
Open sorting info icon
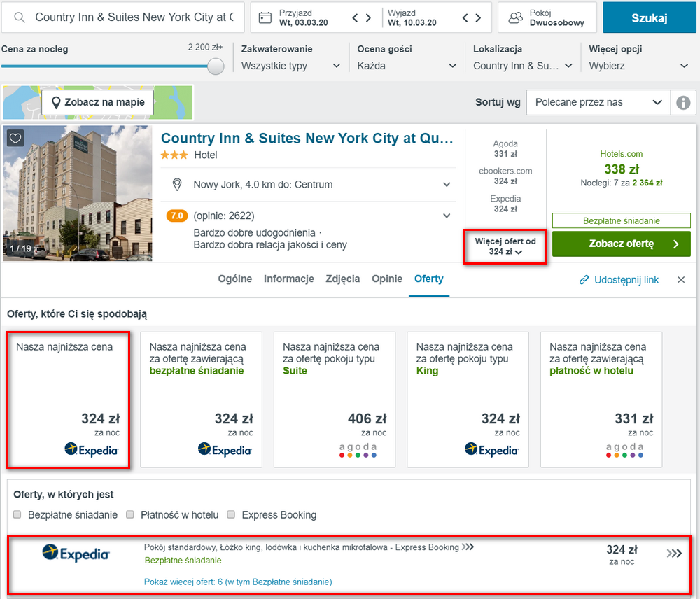(683, 103)
